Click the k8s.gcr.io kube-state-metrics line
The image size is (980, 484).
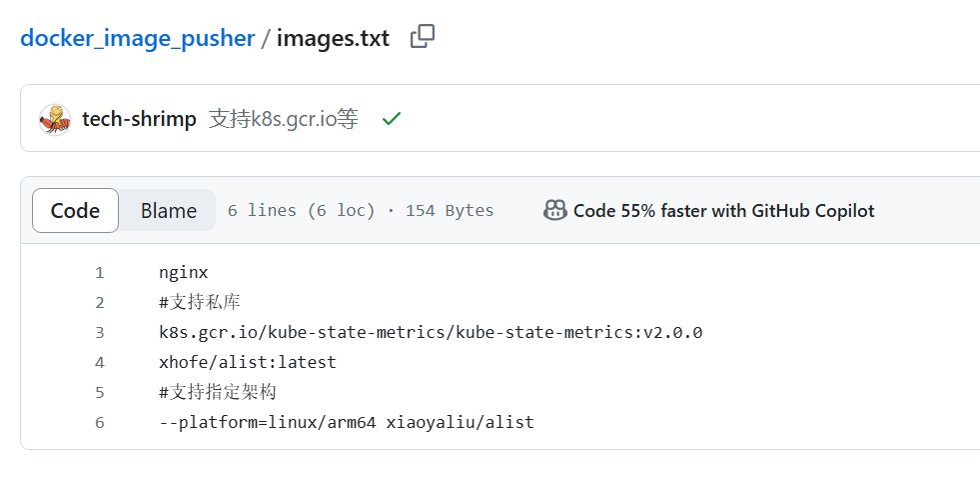[x=431, y=333]
